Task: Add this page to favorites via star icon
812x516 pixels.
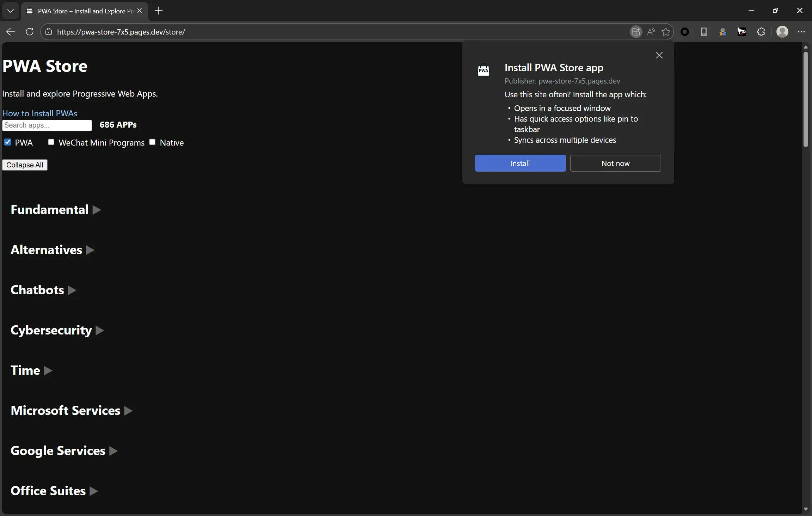Action: click(666, 32)
